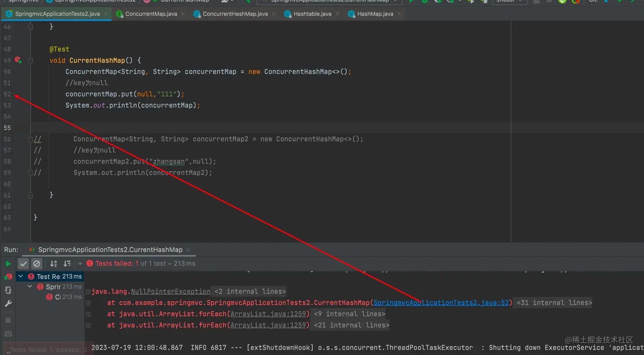
Task: Click System.out.println(concurrentMap) code line
Action: pos(132,105)
